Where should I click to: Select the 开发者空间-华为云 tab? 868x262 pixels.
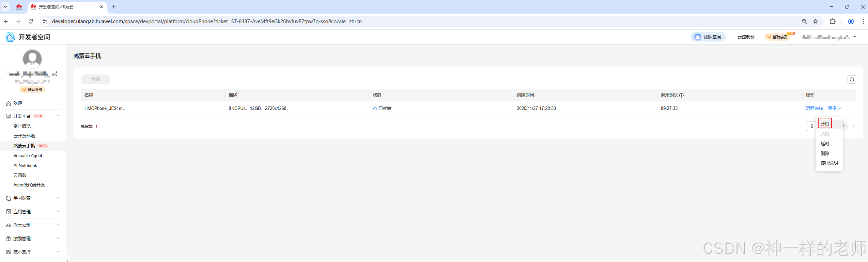tap(67, 7)
